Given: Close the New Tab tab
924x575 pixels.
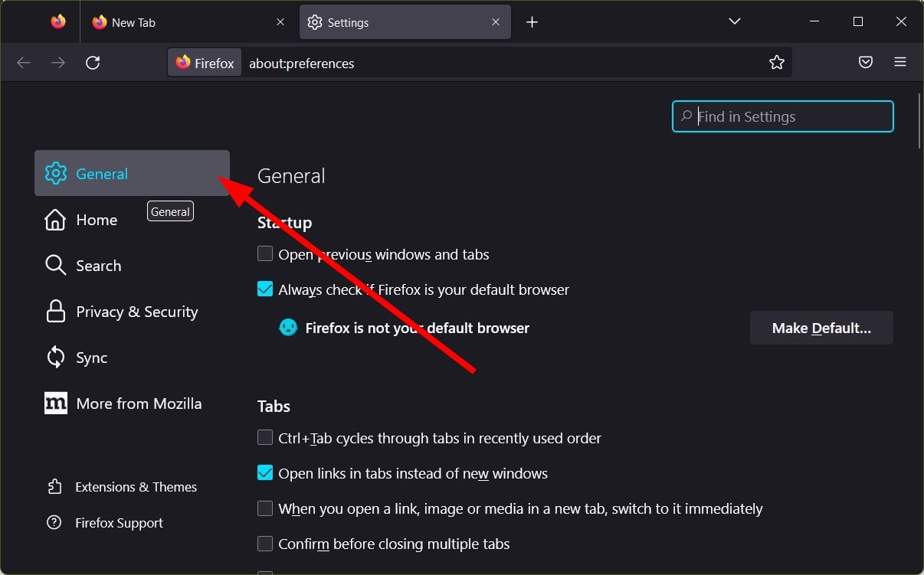Looking at the screenshot, I should point(281,22).
